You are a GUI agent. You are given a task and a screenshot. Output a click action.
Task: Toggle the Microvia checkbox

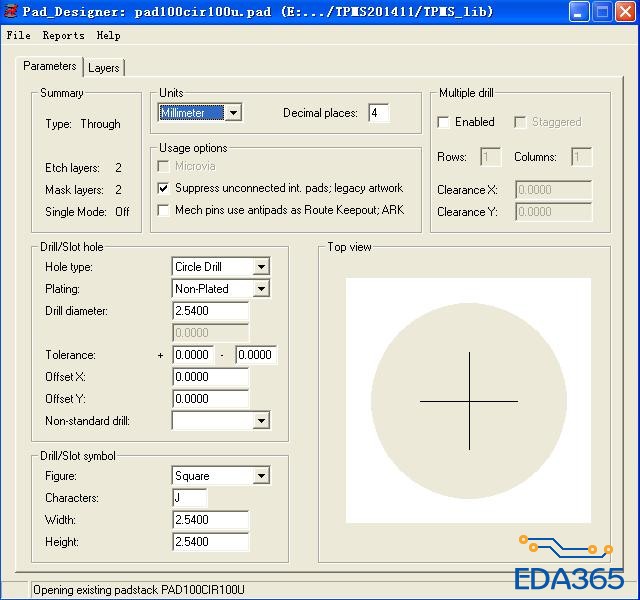pyautogui.click(x=163, y=166)
